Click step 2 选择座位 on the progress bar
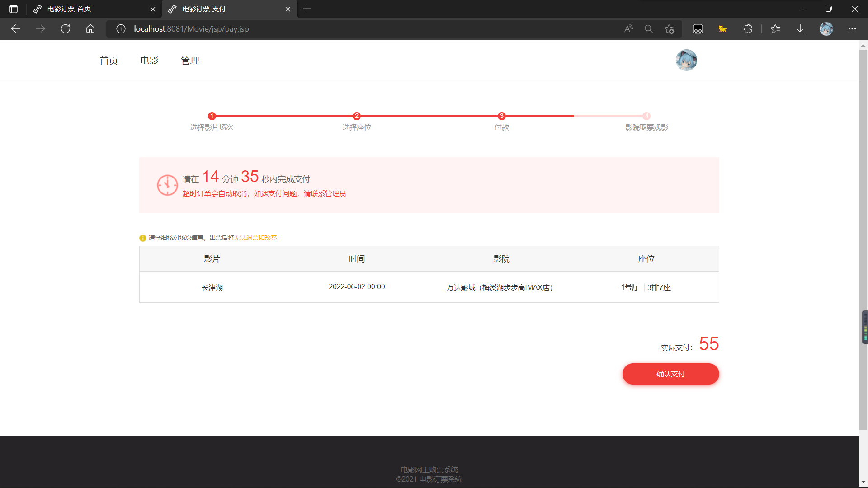The image size is (868, 488). pyautogui.click(x=357, y=116)
